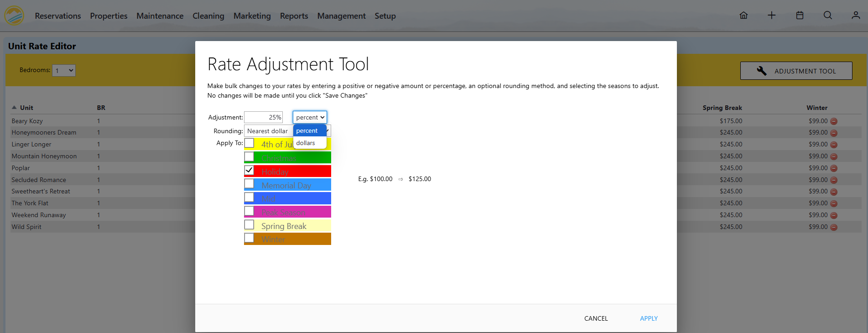The height and width of the screenshot is (333, 868).
Task: Choose percent from the dropdown list
Action: [310, 130]
